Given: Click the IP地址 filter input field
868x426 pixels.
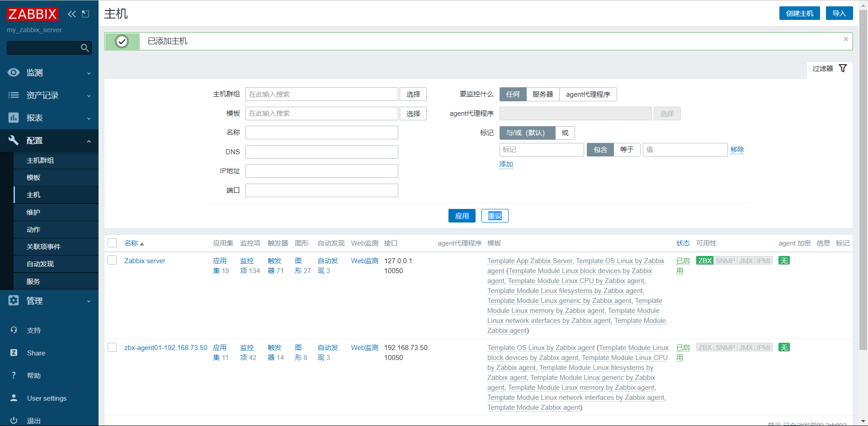Looking at the screenshot, I should 322,171.
